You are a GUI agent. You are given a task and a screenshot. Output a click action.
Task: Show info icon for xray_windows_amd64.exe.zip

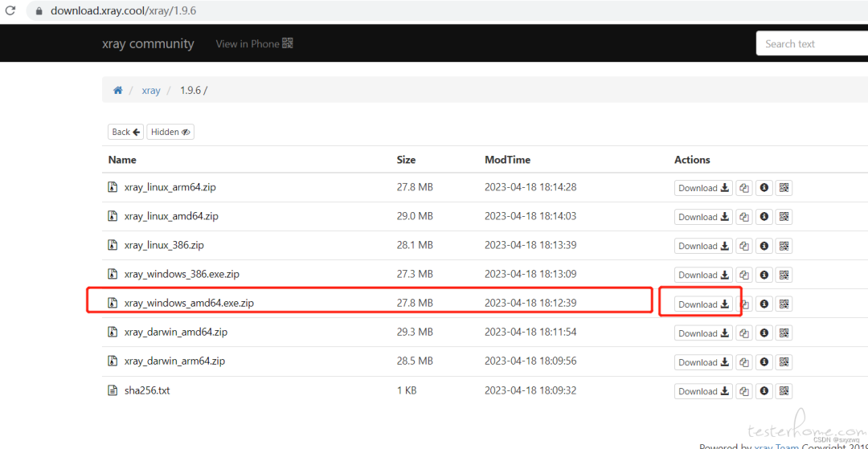coord(764,304)
